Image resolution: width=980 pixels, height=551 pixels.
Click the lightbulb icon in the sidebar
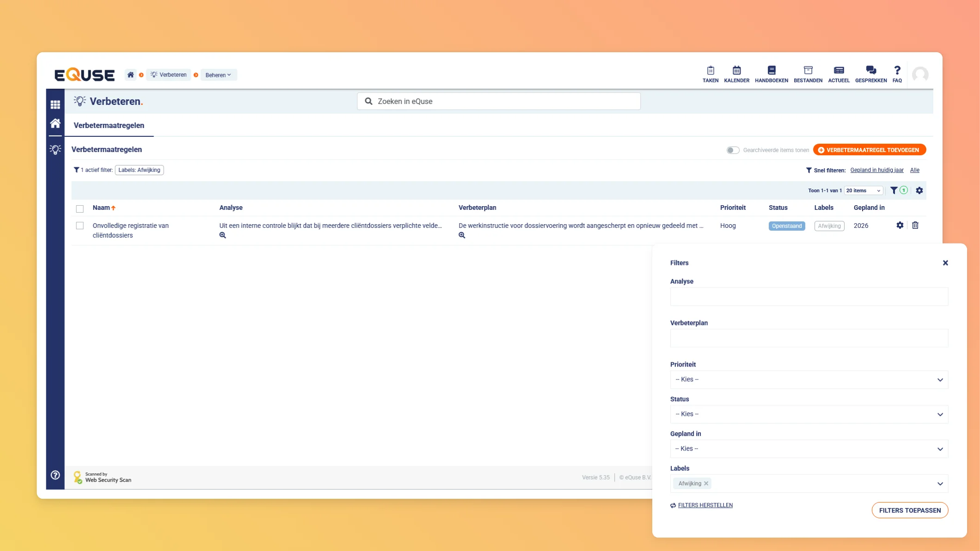pos(55,150)
